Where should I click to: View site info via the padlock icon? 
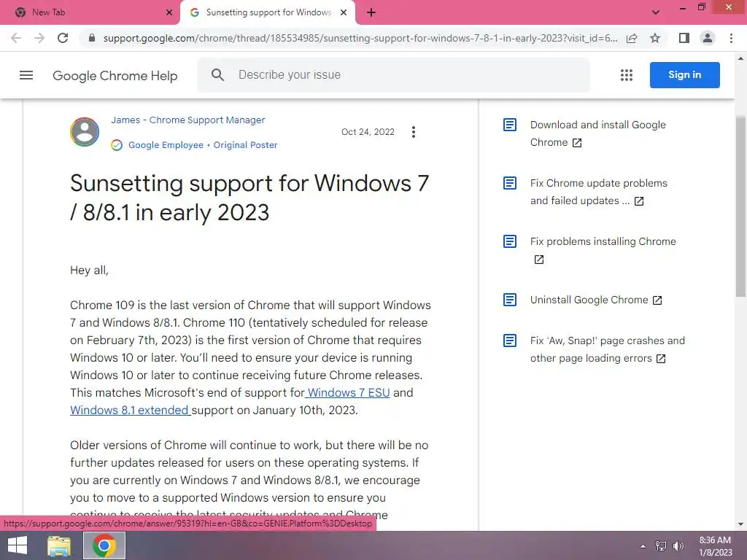tap(92, 38)
